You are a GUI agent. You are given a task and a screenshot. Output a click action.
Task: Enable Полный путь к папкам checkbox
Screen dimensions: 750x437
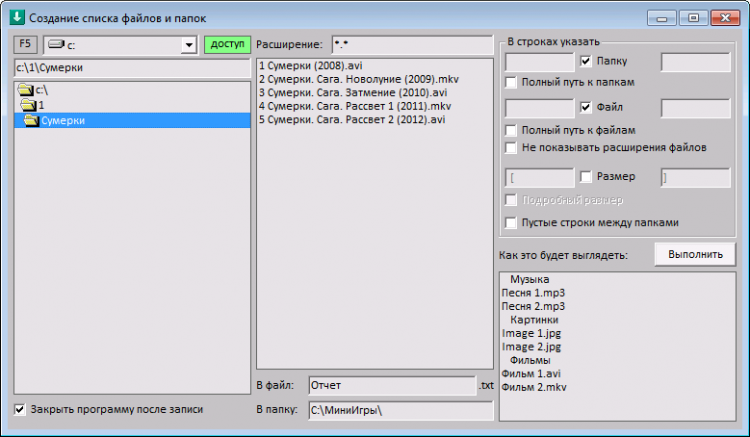[511, 82]
